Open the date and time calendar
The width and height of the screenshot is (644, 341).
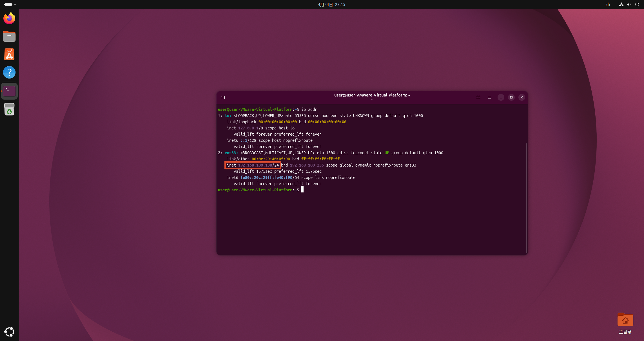tap(331, 5)
